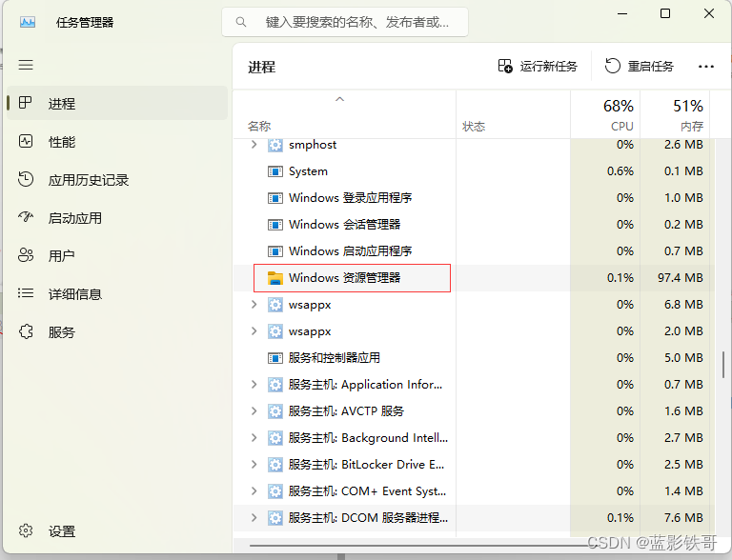Viewport: 732px width, 560px height.
Task: Click the 服务主机: AVCTP 服务 gear icon
Action: (x=274, y=411)
